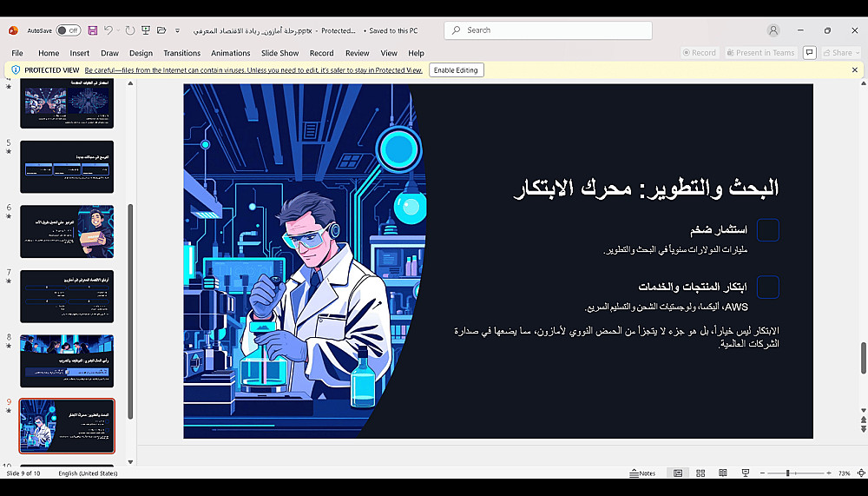Image resolution: width=868 pixels, height=496 pixels.
Task: Click the zoom slider handle
Action: tap(787, 473)
